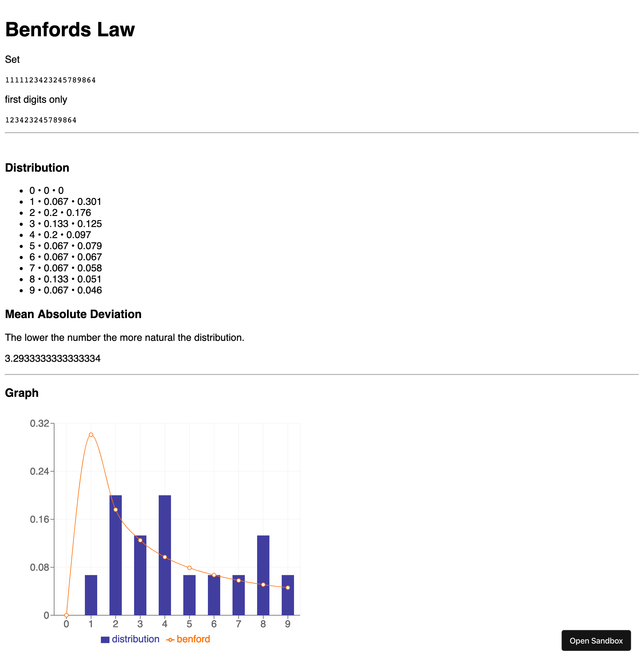Click the blue bar for digit 8
The width and height of the screenshot is (644, 662).
[263, 575]
